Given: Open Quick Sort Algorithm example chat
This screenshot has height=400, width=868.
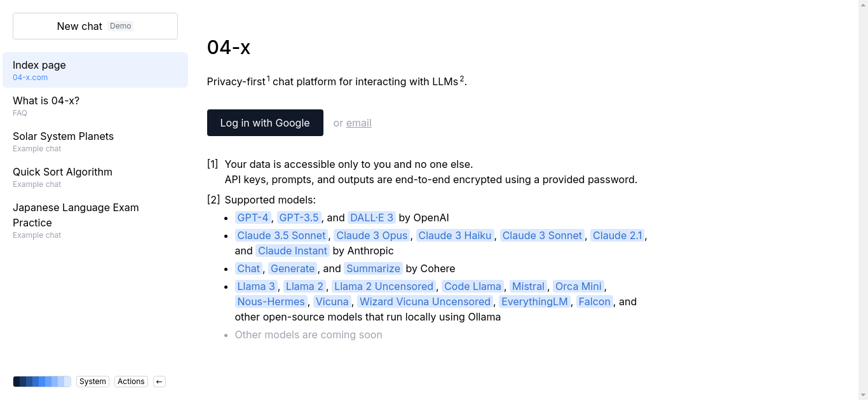Looking at the screenshot, I should point(95,177).
